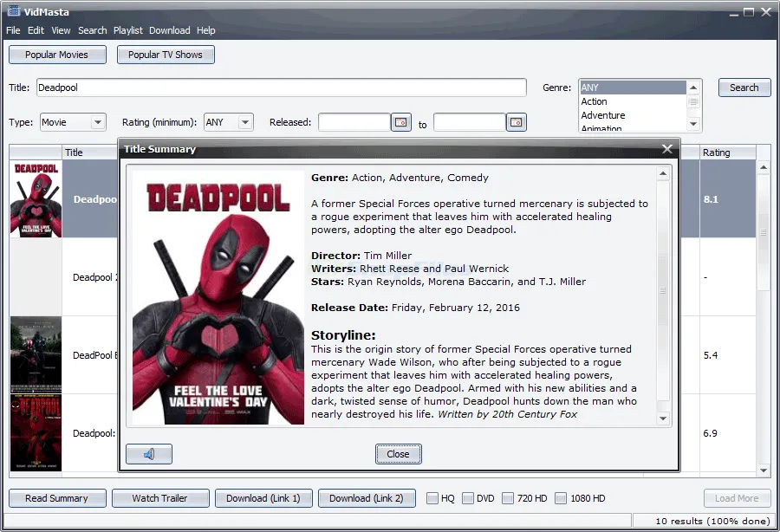This screenshot has height=532, width=780.
Task: Open the Edit menu
Action: pos(36,30)
